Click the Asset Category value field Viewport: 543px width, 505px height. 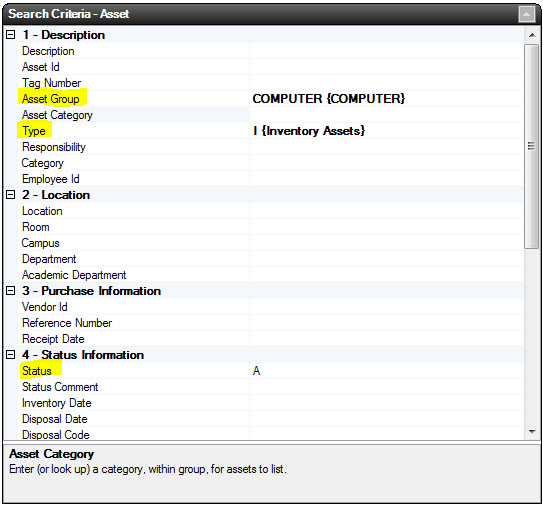point(386,115)
